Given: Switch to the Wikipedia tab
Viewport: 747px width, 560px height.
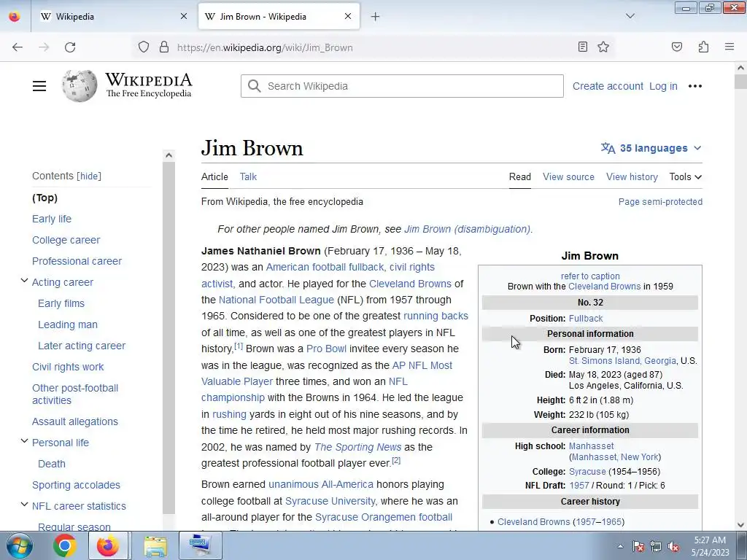Looking at the screenshot, I should 112,16.
